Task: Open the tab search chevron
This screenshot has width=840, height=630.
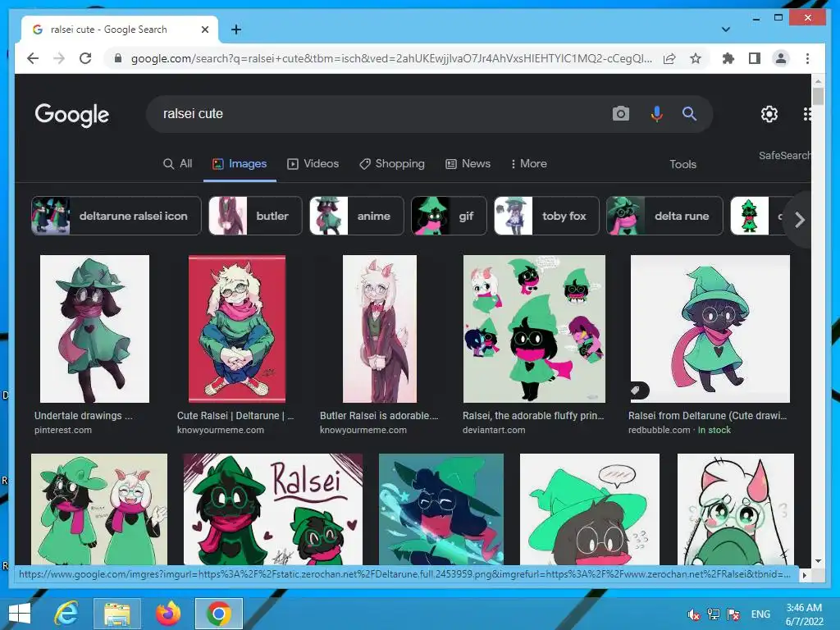Action: tap(726, 30)
